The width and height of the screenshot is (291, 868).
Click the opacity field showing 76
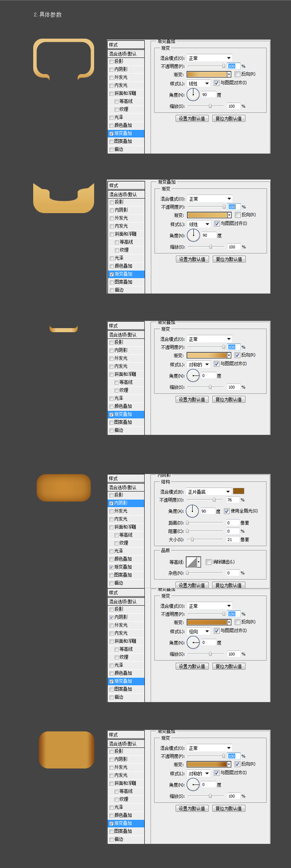[x=232, y=500]
